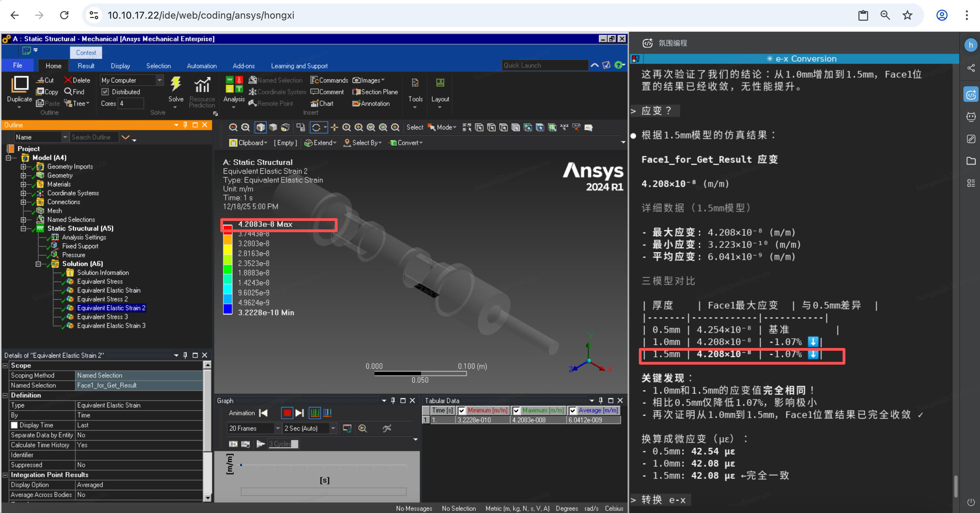
Task: Collapse the Solution (A6) tree node
Action: 38,263
